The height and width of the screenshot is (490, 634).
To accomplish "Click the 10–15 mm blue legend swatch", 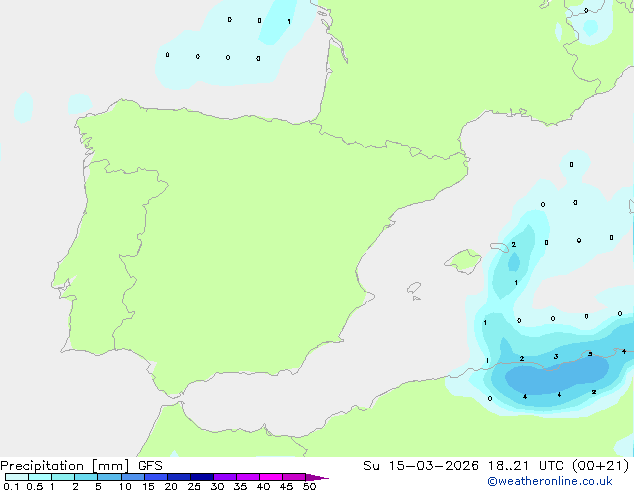I will click(133, 477).
